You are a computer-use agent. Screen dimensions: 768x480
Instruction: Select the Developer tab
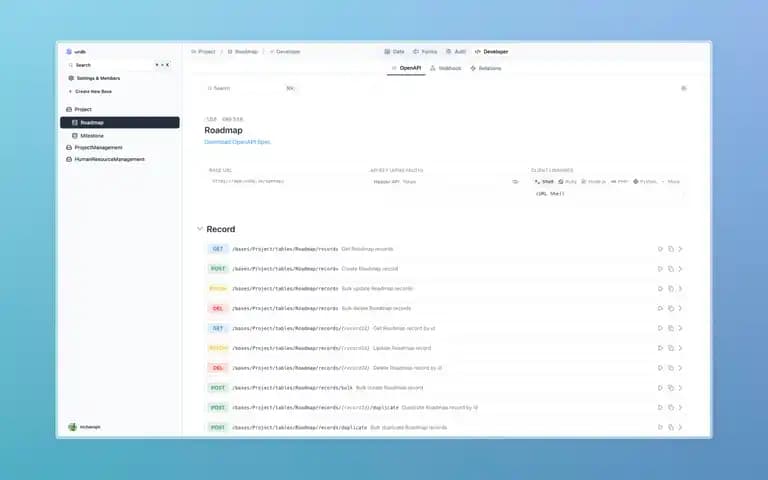491,51
